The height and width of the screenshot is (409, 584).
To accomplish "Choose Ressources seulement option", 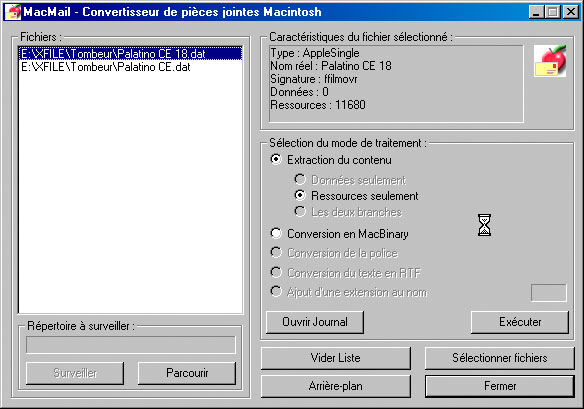I will click(300, 195).
